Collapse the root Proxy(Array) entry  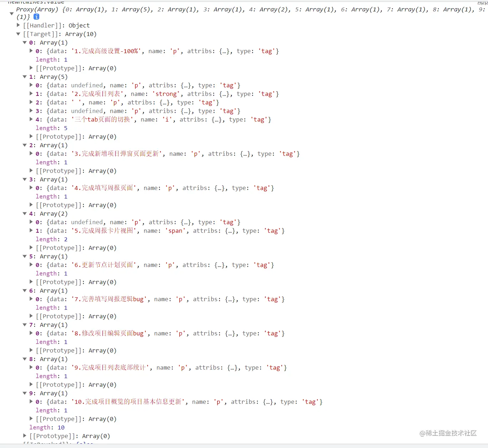tap(11, 14)
